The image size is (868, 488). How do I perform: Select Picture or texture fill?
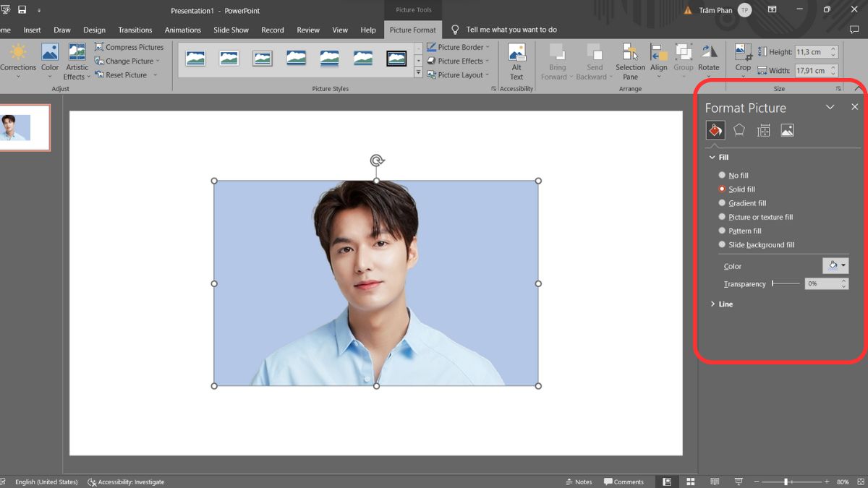tap(722, 217)
